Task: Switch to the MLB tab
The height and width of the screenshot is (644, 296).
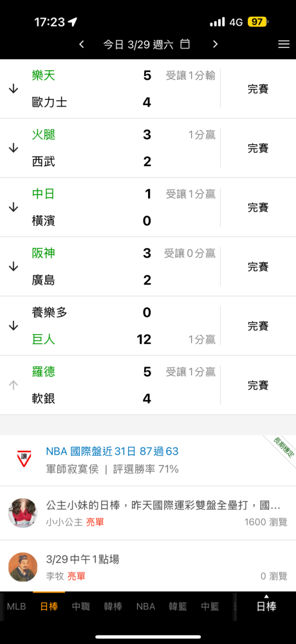Action: [17, 607]
